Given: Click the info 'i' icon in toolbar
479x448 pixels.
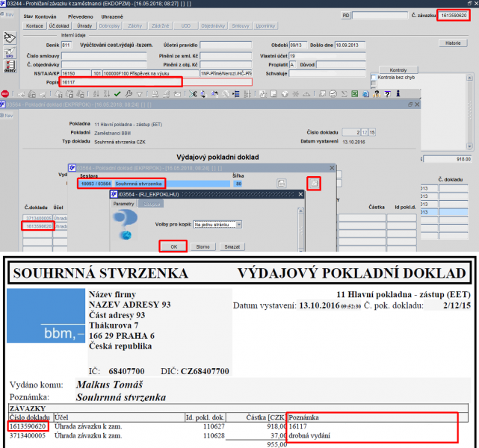Looking at the screenshot, I should 398,93.
